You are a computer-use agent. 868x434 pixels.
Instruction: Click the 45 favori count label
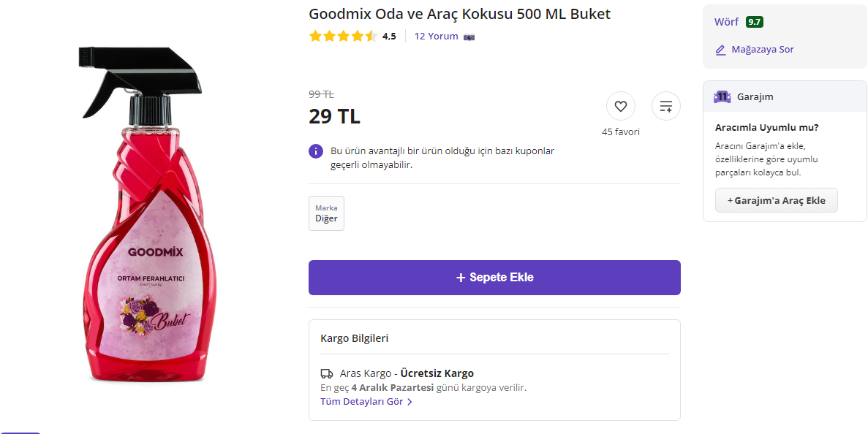tap(620, 132)
